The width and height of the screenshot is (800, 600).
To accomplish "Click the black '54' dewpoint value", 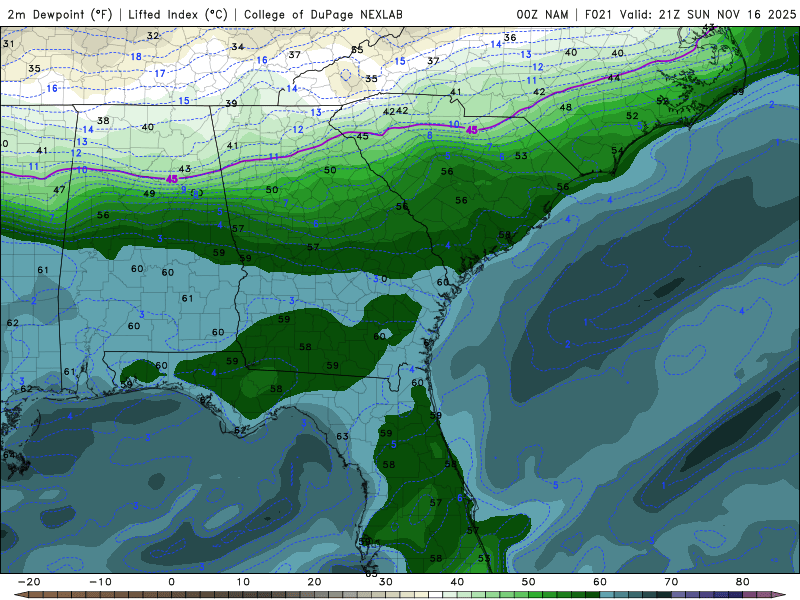I will click(x=617, y=151).
